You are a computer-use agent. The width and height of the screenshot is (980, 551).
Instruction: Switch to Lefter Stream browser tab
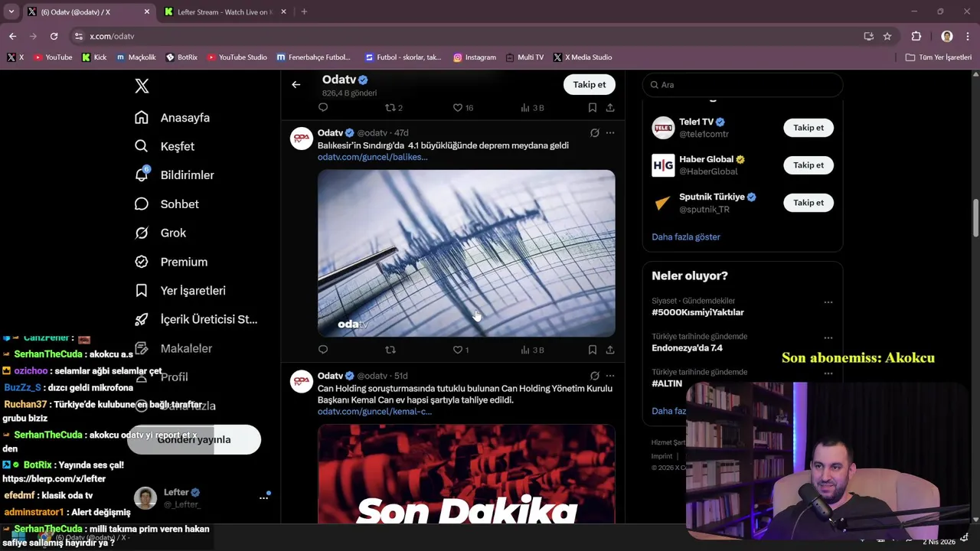click(222, 12)
